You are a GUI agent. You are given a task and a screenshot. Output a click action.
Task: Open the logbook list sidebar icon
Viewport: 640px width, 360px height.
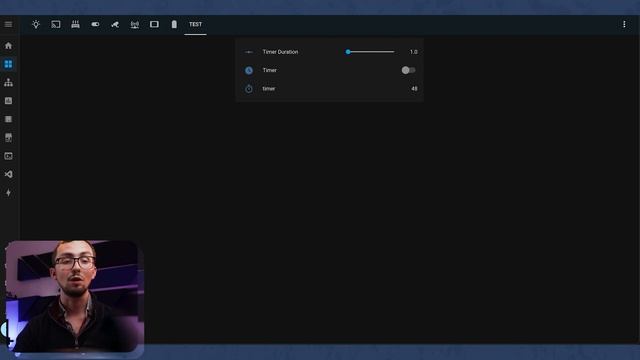pos(8,119)
